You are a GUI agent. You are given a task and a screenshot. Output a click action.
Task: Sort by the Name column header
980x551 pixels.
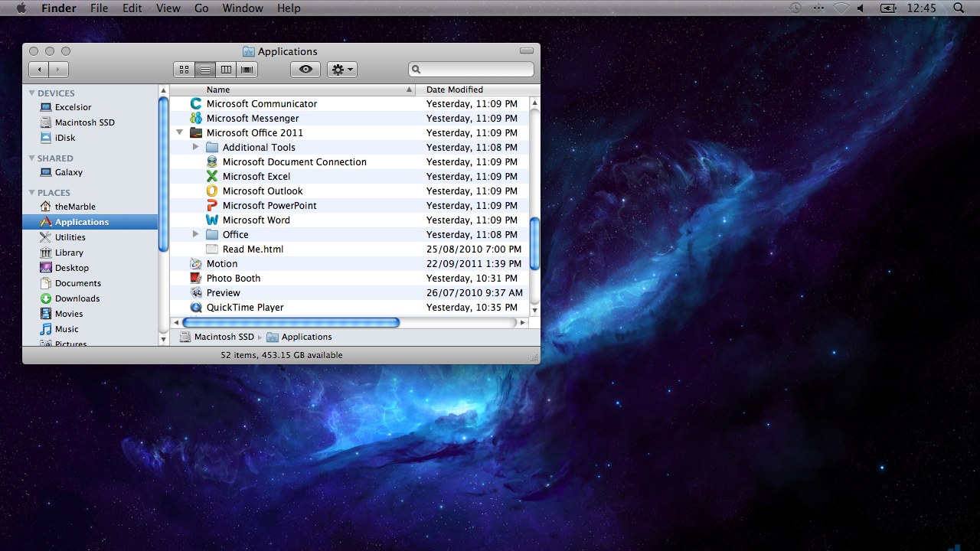(x=292, y=90)
